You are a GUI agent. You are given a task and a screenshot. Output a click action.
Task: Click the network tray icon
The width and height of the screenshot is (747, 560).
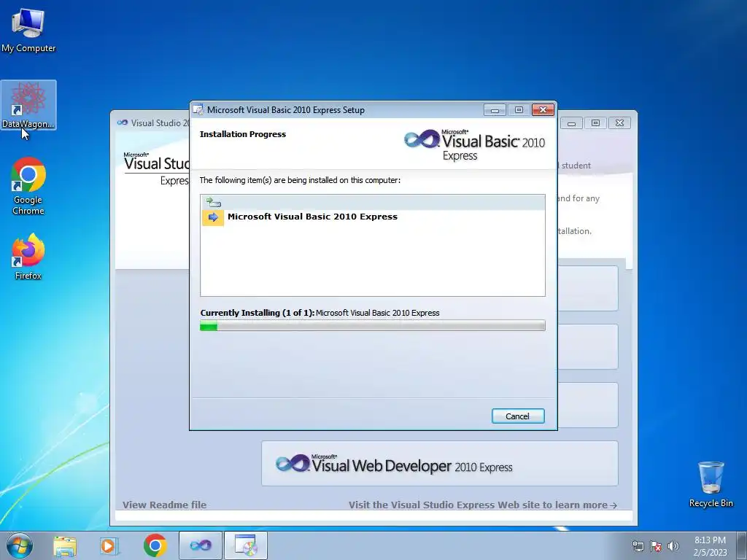(638, 546)
